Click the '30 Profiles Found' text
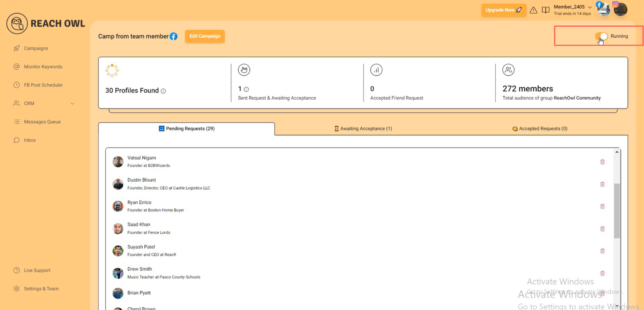The width and height of the screenshot is (644, 310). (x=132, y=91)
